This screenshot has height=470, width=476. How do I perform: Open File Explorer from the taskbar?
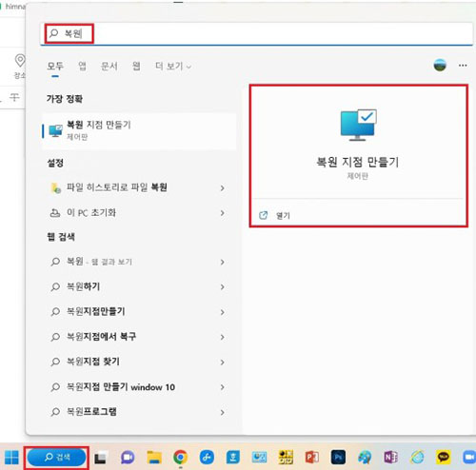pos(154,458)
